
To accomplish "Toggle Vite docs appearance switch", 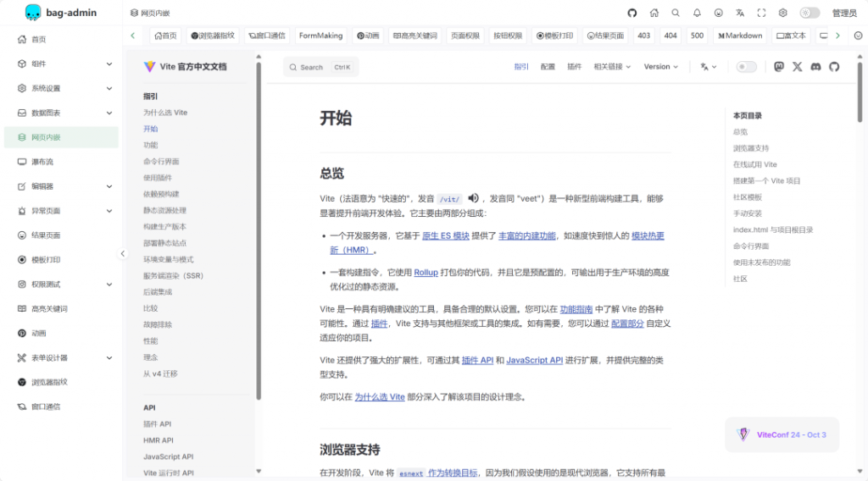I will point(746,67).
